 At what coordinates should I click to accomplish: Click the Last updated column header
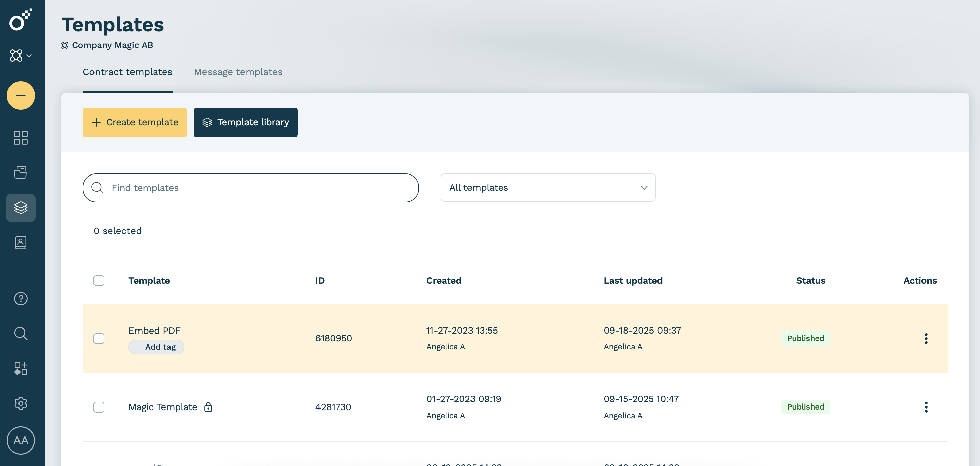tap(633, 281)
